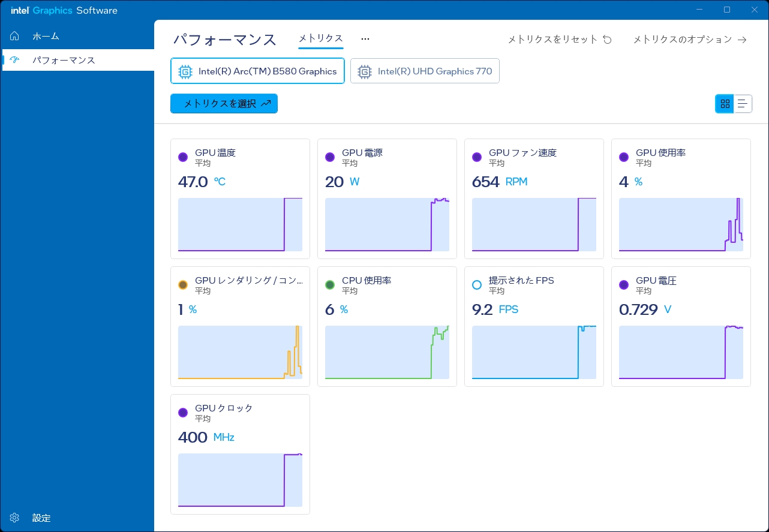Click the reset arrow icon beside メトリクスをリセット

[x=607, y=40]
